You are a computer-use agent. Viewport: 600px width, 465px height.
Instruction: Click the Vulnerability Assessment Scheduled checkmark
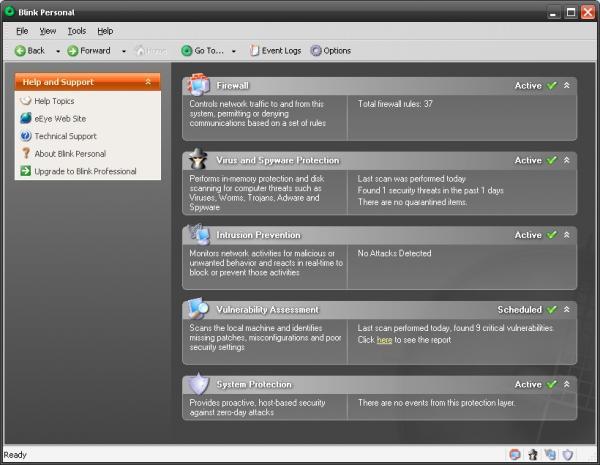(551, 309)
